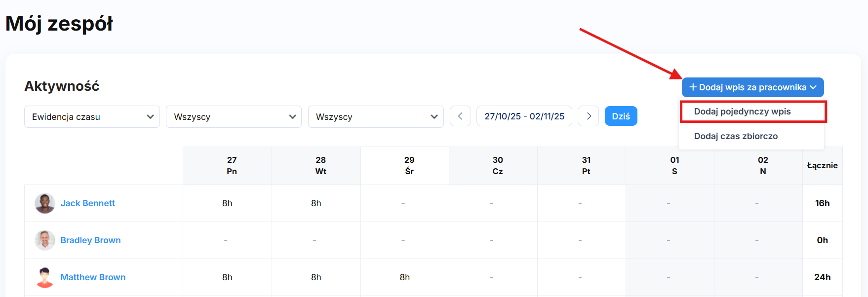This screenshot has width=868, height=297.
Task: Click Jack Bennett's 8h entry on Monday 27
Action: 227,203
